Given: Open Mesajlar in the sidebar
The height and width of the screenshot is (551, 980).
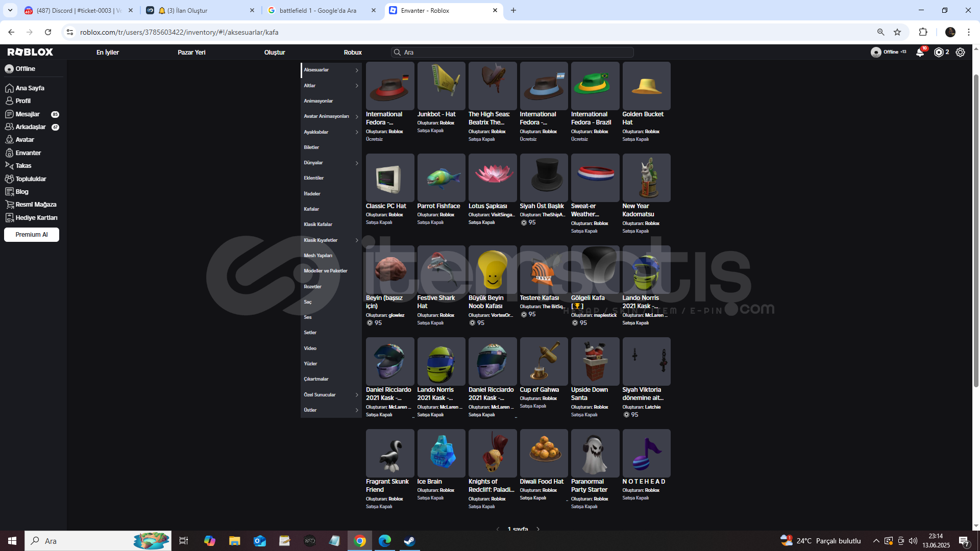Looking at the screenshot, I should (x=27, y=114).
